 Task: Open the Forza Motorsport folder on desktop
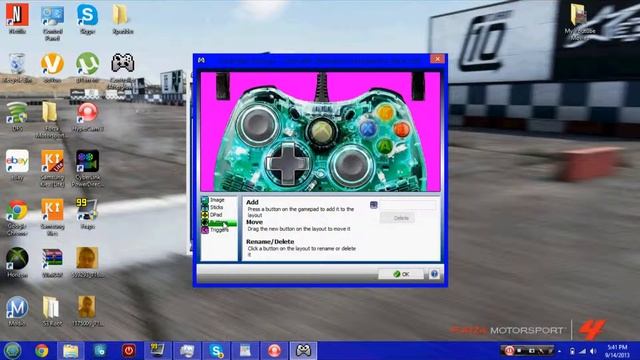pos(50,120)
